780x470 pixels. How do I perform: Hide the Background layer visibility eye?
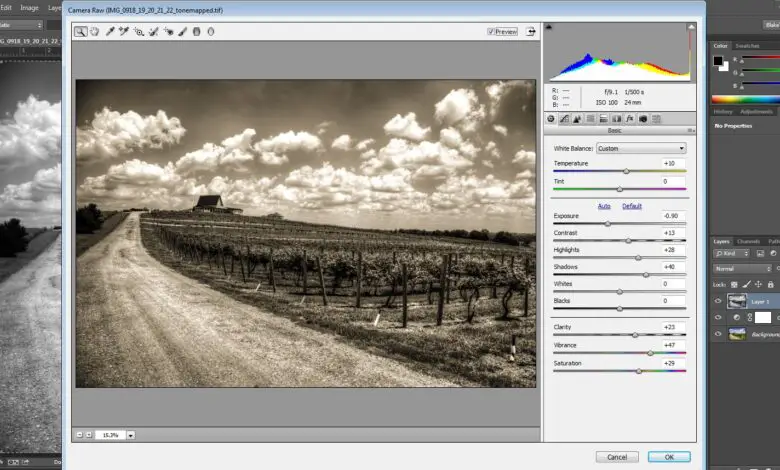click(718, 334)
